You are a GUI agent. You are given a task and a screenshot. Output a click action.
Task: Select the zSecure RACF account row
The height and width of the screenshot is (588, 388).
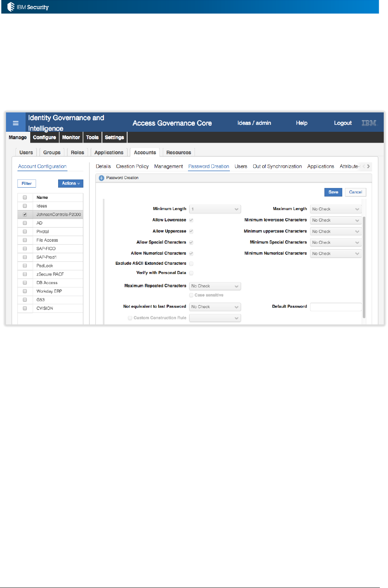click(x=50, y=274)
